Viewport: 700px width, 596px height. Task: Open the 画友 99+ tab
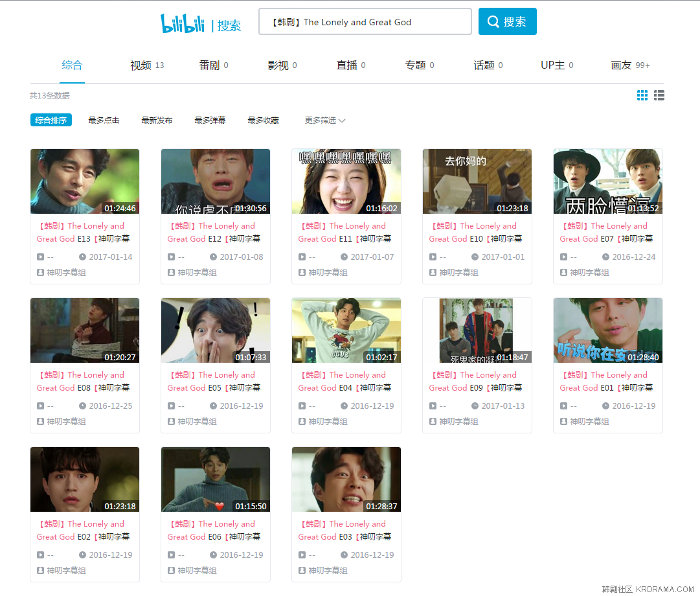point(630,65)
